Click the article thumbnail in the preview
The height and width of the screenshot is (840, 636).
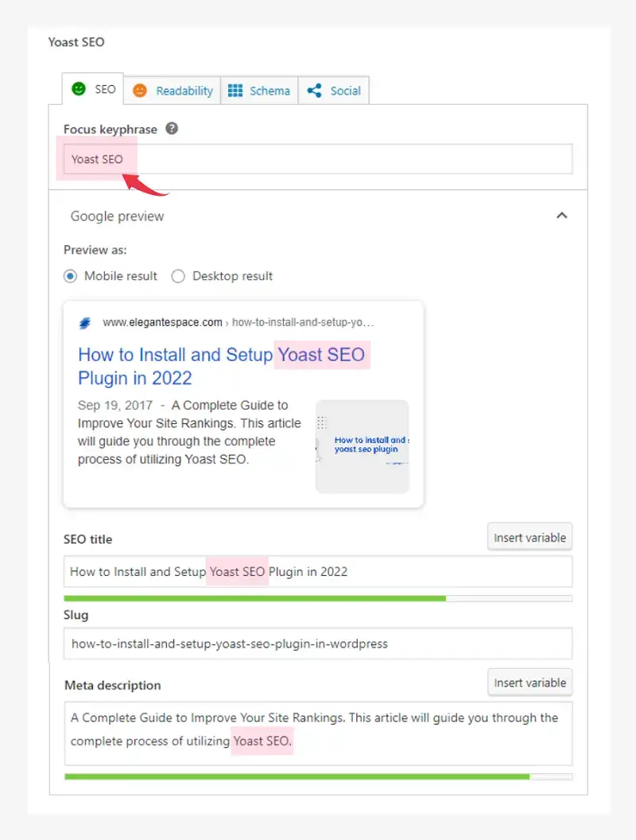(363, 447)
